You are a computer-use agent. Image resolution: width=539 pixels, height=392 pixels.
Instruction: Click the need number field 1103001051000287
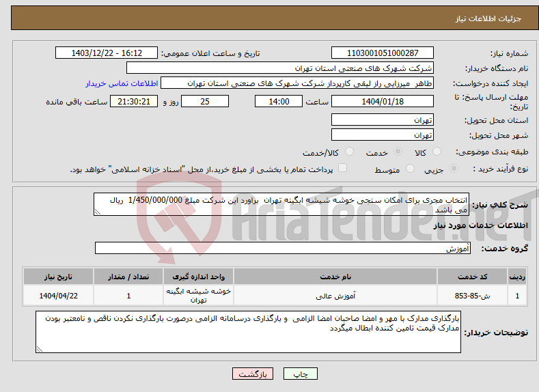[383, 53]
